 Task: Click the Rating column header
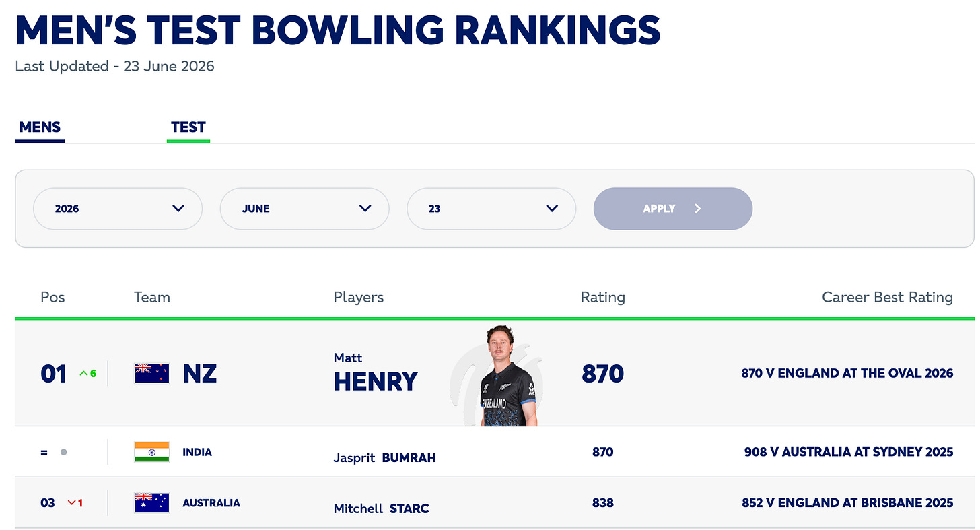click(x=603, y=297)
